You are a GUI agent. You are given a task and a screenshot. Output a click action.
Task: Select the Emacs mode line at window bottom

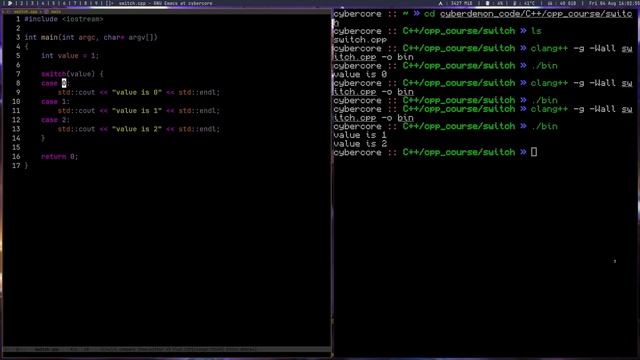(x=167, y=349)
